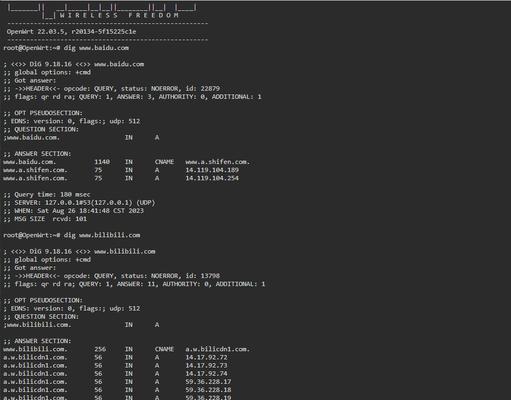This screenshot has height=400, width=511.
Task: Select IP address 59.36.228.18
Action: 208,390
